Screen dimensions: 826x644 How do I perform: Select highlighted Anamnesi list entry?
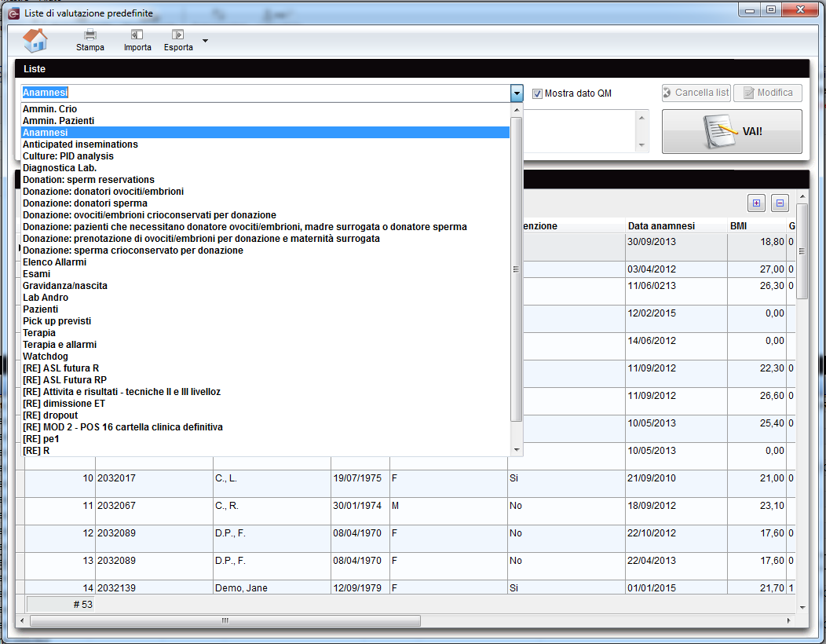click(x=265, y=132)
